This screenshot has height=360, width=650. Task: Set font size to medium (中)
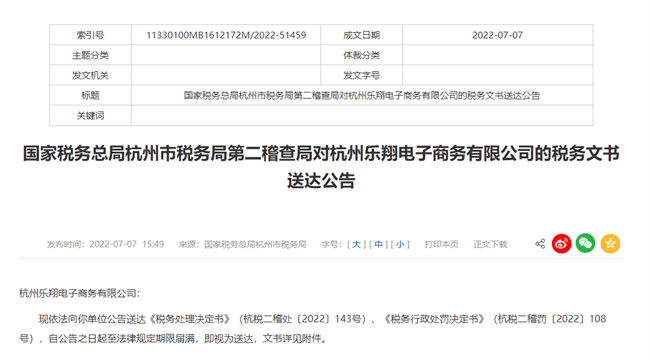coord(378,244)
